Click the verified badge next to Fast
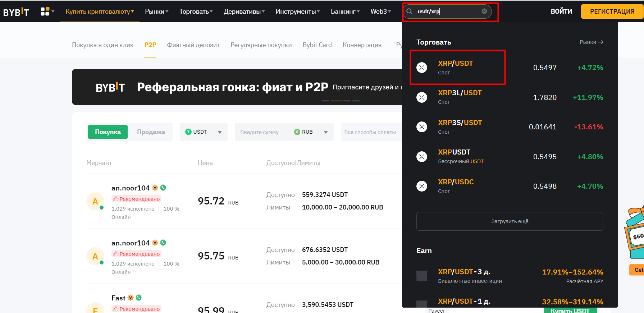This screenshot has width=644, height=313. [131, 298]
